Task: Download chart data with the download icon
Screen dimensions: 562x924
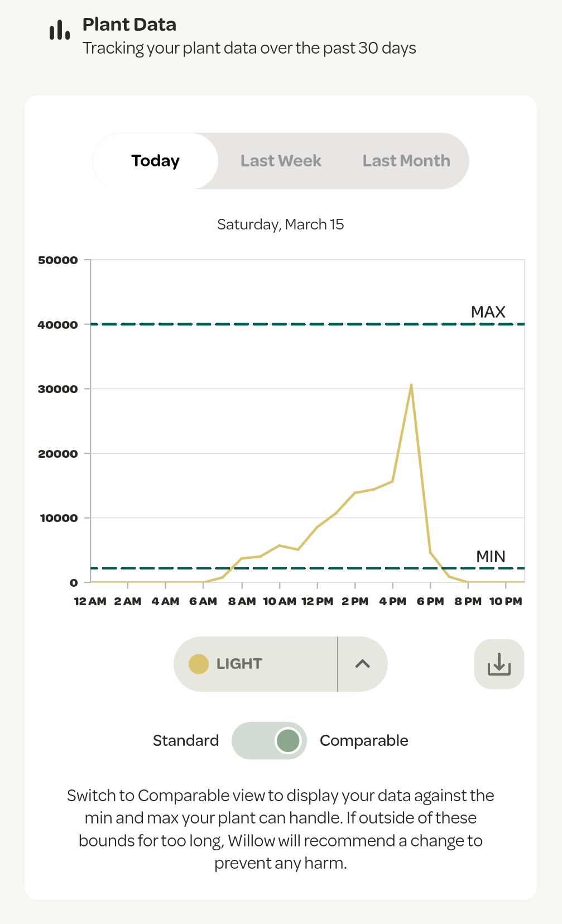Action: (x=499, y=664)
